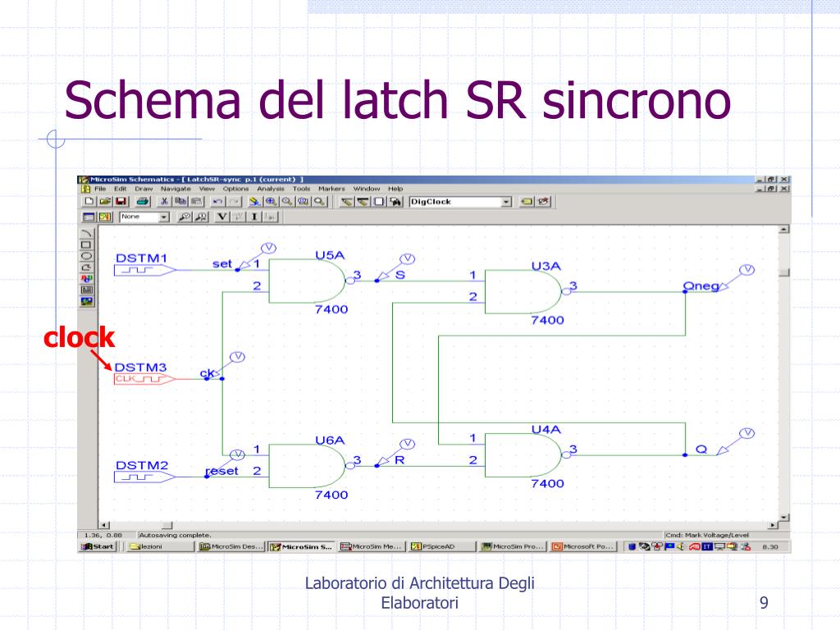This screenshot has height=630, width=840.
Task: Select the Circle drawing tool
Action: click(x=86, y=256)
